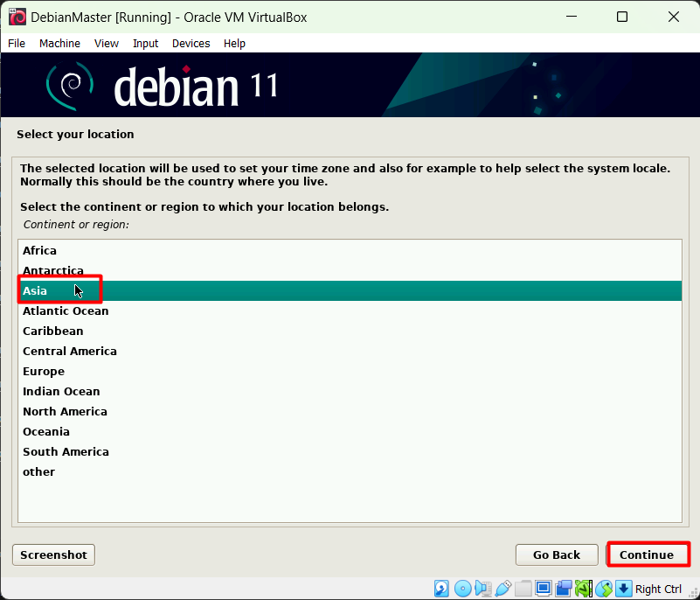Select the "other" region entry
The height and width of the screenshot is (600, 700).
point(350,471)
